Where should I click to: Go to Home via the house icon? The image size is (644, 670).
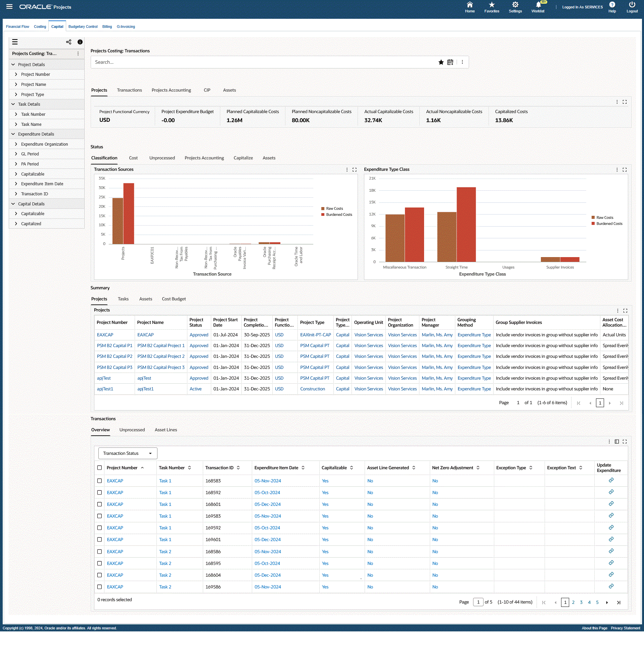(470, 5)
